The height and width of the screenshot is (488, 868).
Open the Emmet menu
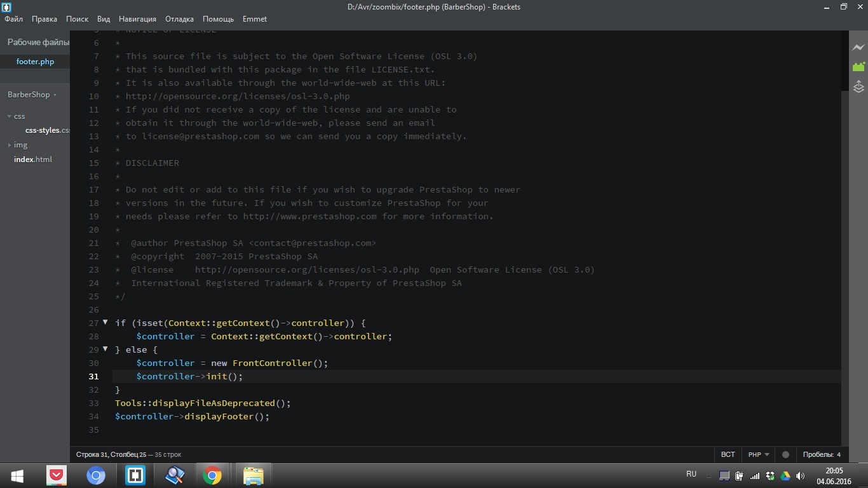[255, 19]
